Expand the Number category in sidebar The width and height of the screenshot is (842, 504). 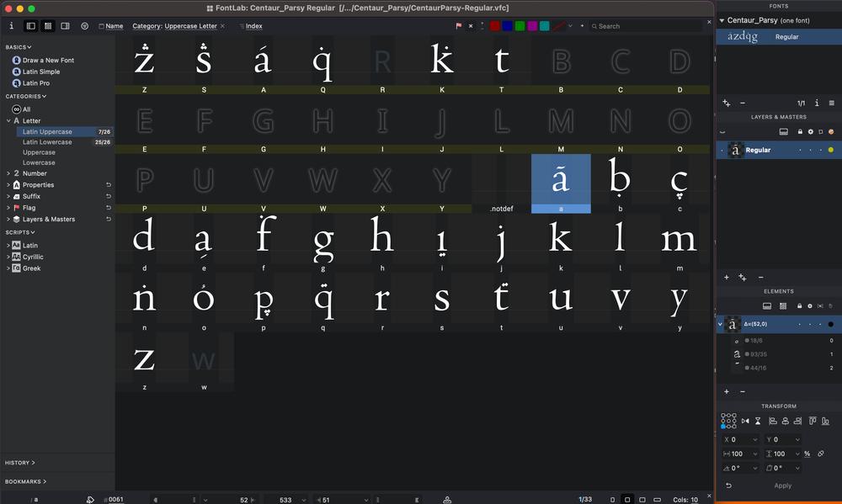(8, 173)
